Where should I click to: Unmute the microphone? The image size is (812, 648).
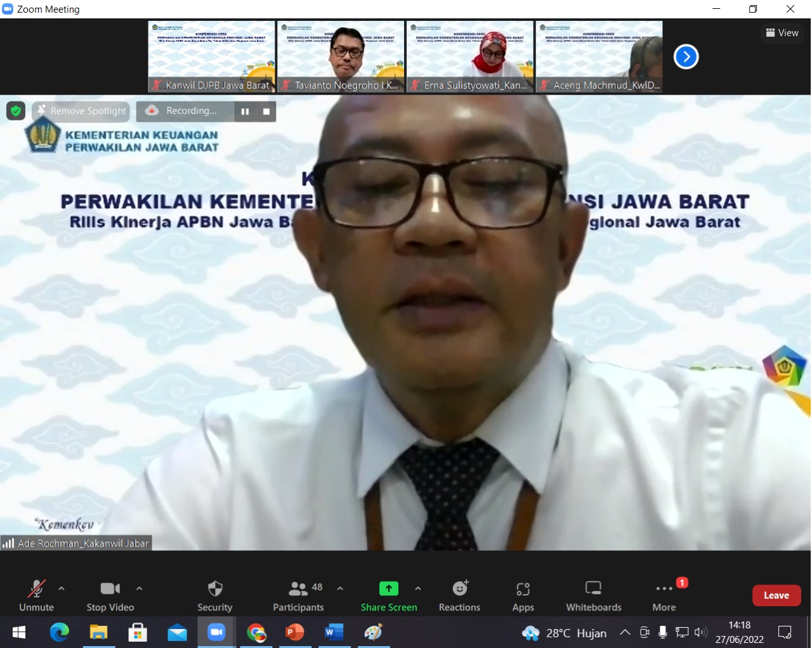coord(36,595)
